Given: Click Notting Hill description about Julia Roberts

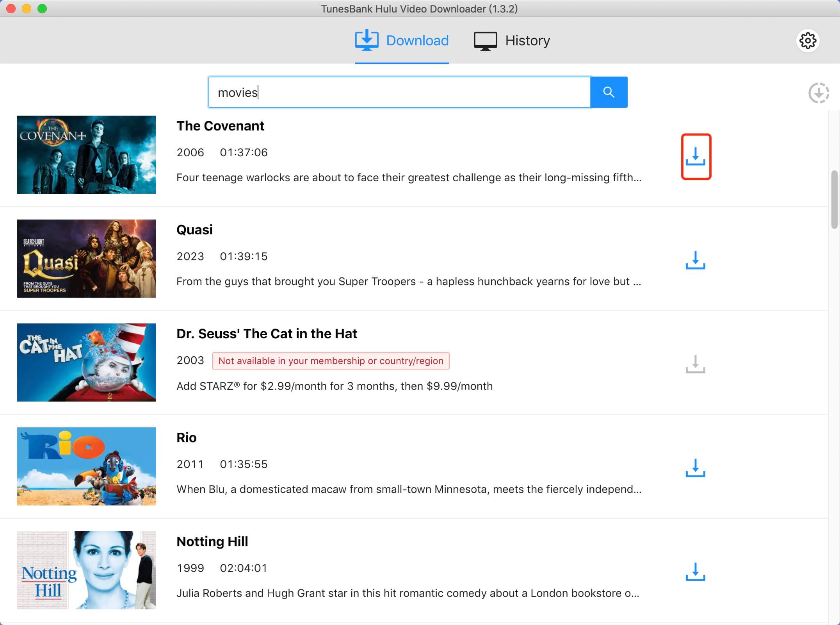Looking at the screenshot, I should (x=408, y=593).
